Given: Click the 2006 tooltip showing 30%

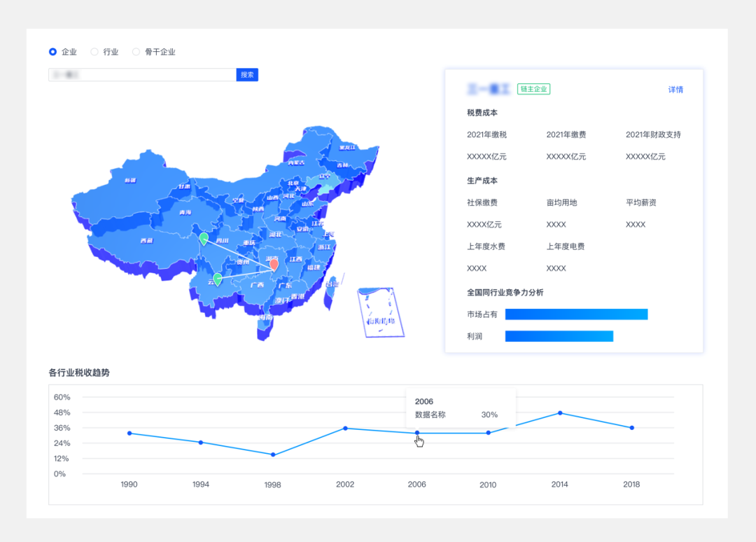Looking at the screenshot, I should 461,408.
